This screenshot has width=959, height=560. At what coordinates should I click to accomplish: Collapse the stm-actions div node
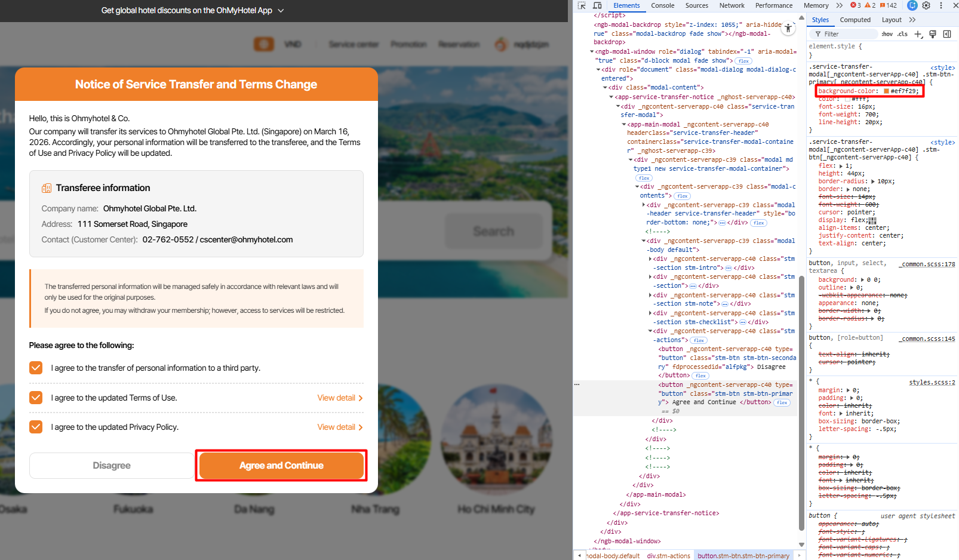coord(650,331)
